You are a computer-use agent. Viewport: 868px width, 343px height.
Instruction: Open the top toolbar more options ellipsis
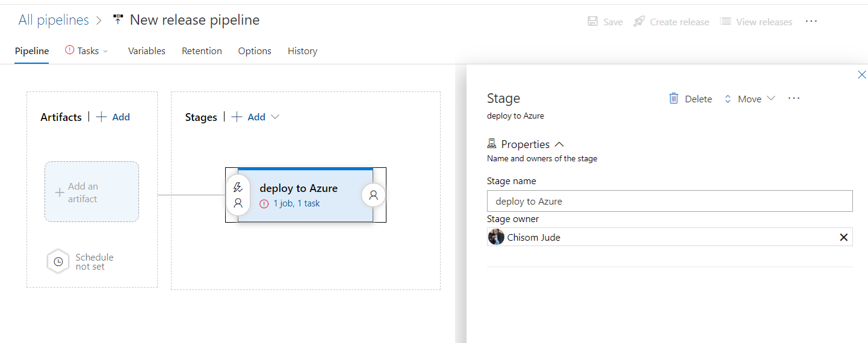pyautogui.click(x=811, y=21)
